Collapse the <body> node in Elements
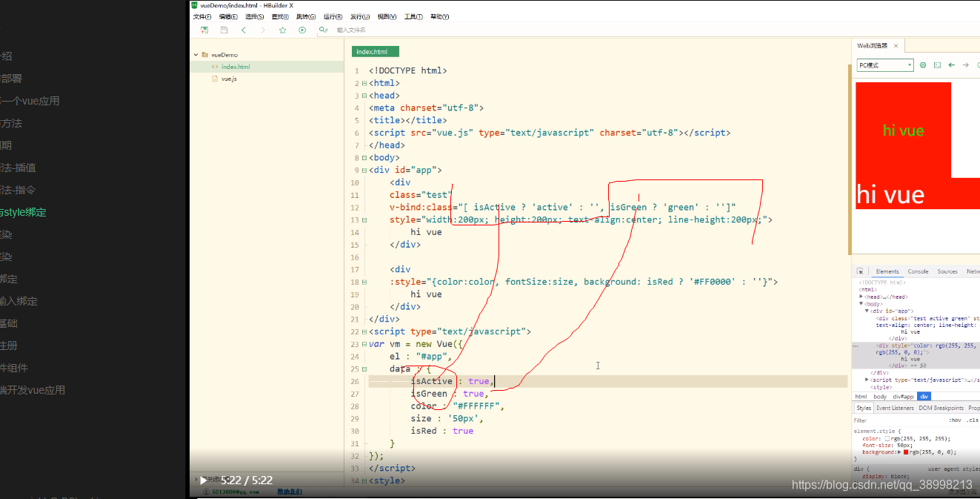This screenshot has height=499, width=980. 861,304
